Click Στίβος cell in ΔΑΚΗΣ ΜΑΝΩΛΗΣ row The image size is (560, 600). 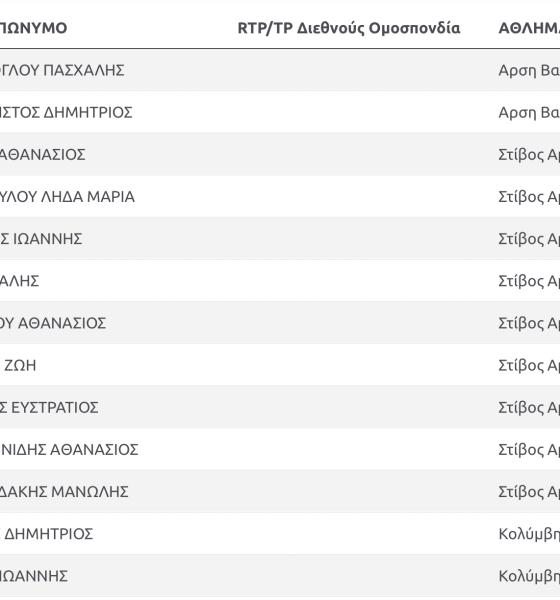pos(529,492)
